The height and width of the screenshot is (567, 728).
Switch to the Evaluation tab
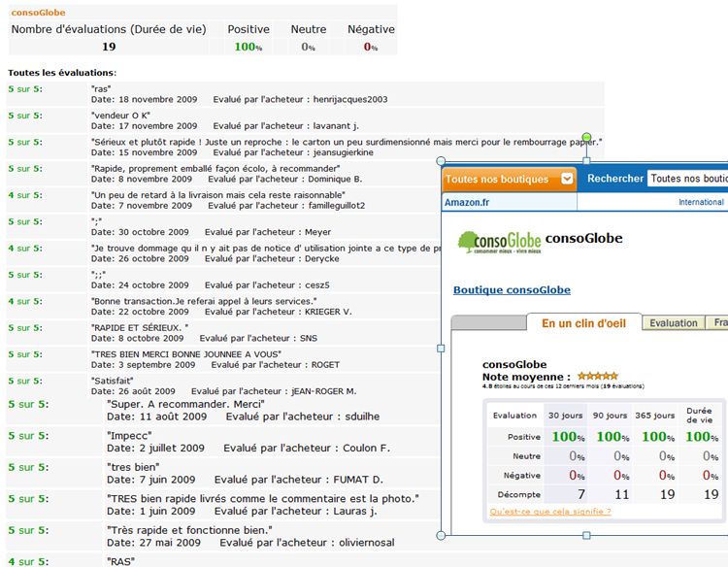(674, 323)
